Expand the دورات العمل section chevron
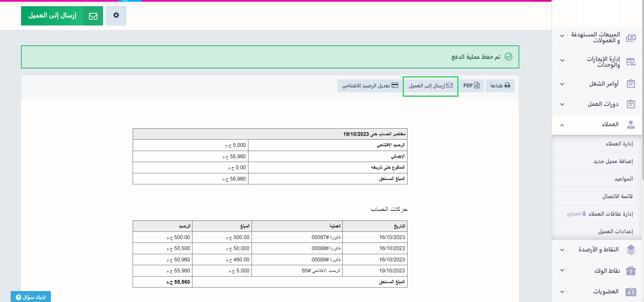This screenshot has height=302, width=644. tap(562, 104)
